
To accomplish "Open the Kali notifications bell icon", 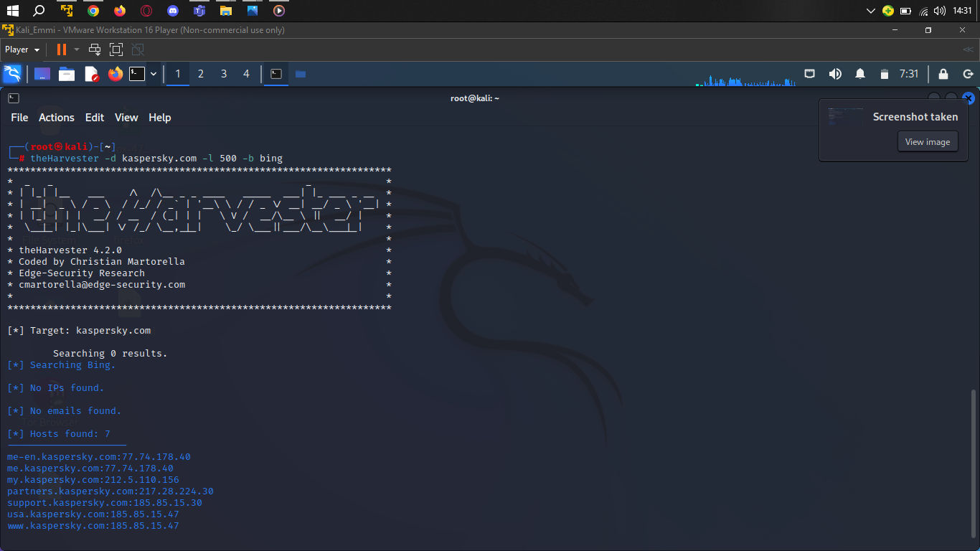I will coord(859,74).
